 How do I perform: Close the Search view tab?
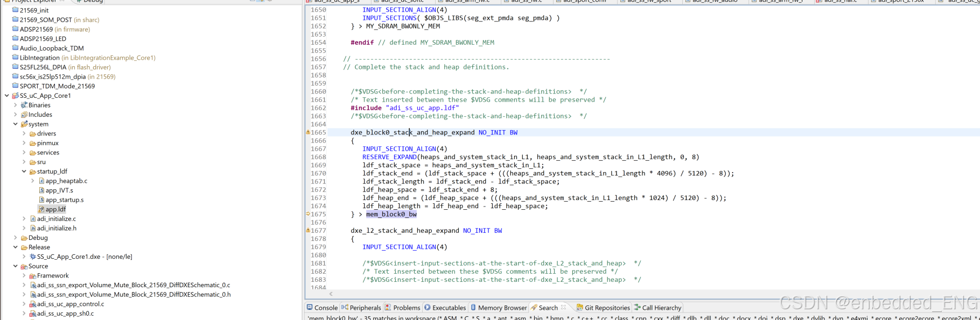click(x=564, y=308)
